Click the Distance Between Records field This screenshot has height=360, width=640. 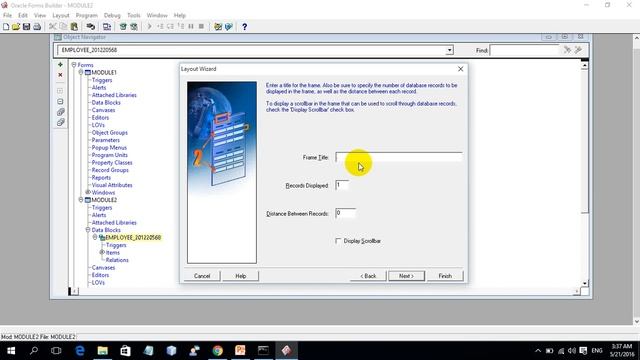(345, 213)
